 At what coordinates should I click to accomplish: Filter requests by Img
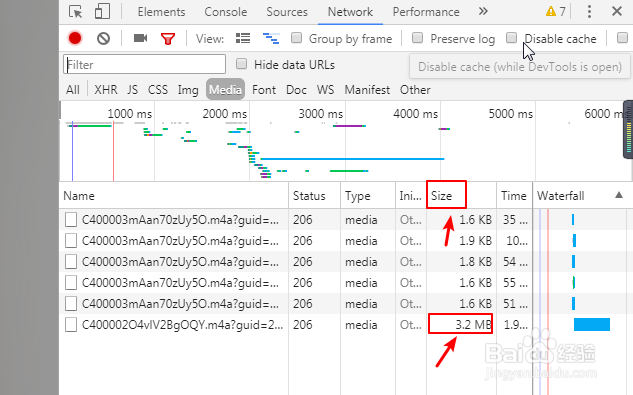188,90
